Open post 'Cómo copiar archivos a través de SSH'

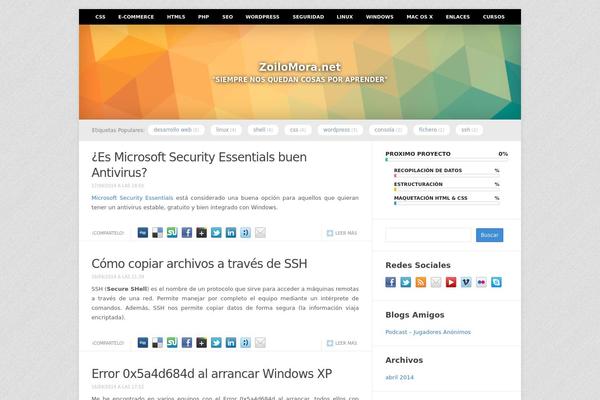(x=199, y=264)
